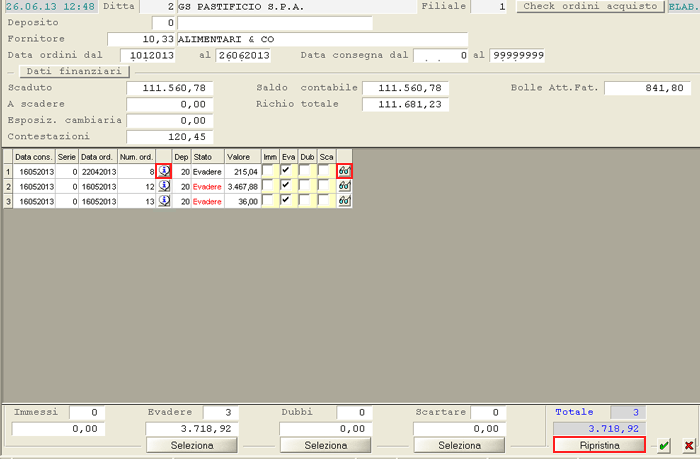Click the Fornitore code field 10,33
This screenshot has width=700, height=459.
point(142,39)
